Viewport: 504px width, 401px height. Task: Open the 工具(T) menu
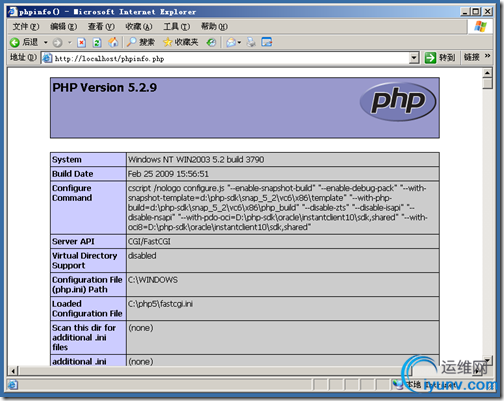[176, 26]
